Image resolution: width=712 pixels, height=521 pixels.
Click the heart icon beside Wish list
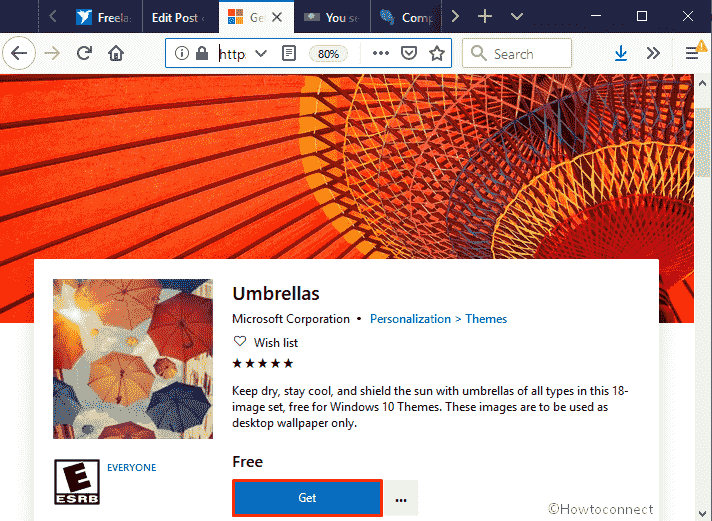point(240,342)
